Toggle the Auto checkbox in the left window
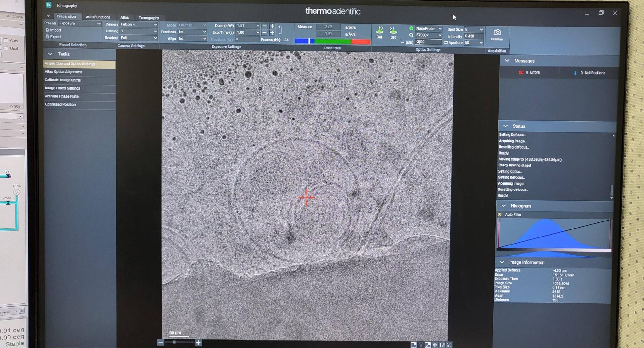Image resolution: width=644 pixels, height=348 pixels. point(6,40)
